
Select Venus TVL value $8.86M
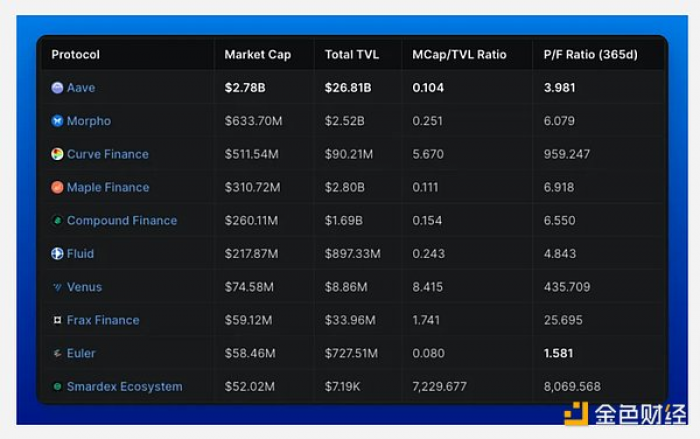[x=346, y=287]
